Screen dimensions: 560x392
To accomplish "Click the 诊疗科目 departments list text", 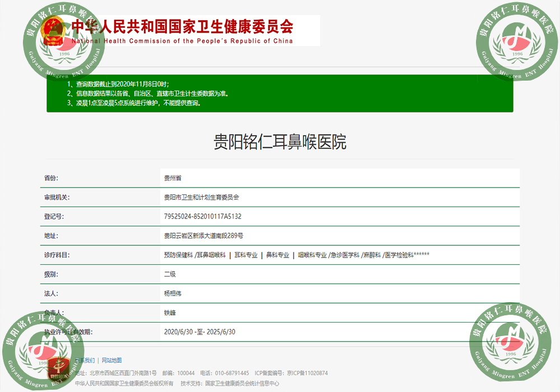I will [x=296, y=255].
